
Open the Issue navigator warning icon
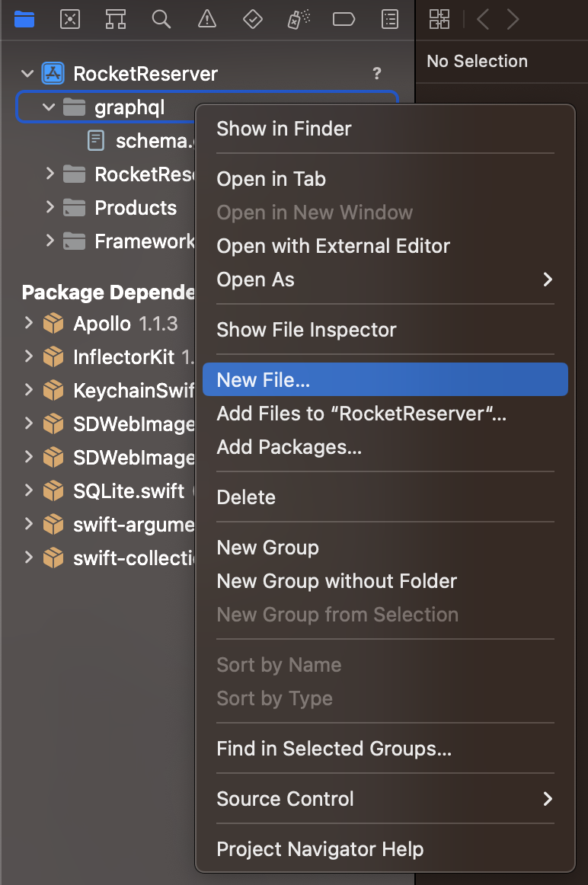coord(206,19)
